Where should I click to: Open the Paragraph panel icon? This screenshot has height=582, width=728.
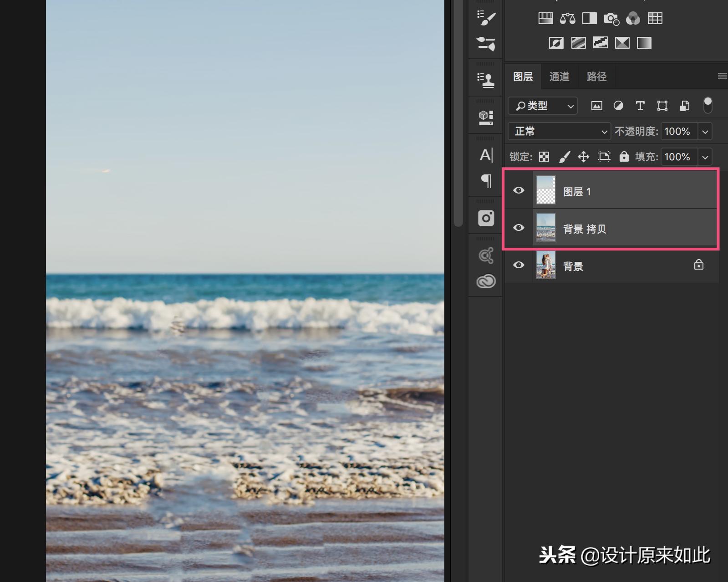(x=486, y=181)
